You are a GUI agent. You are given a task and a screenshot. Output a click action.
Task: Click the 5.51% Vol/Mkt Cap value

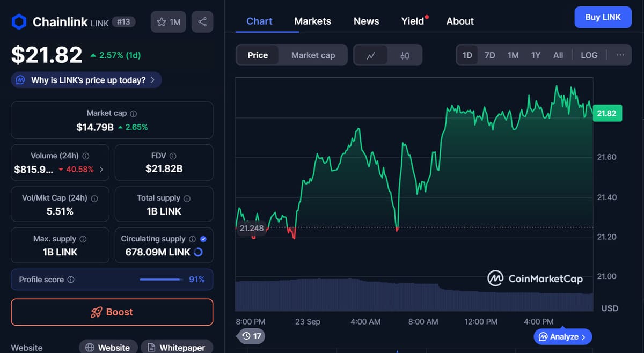pyautogui.click(x=60, y=211)
